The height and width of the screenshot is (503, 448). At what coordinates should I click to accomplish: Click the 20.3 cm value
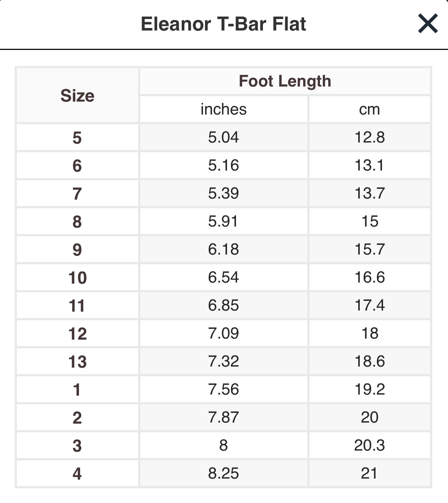click(369, 446)
